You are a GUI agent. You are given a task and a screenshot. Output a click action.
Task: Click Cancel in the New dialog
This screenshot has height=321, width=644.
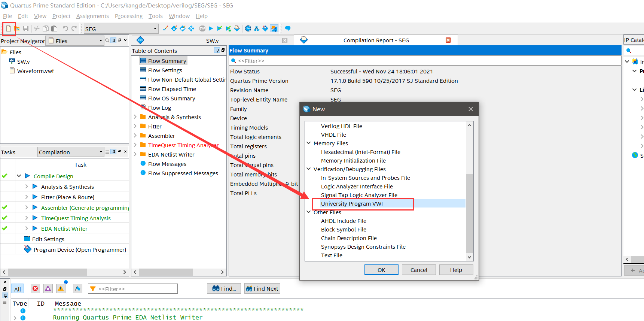pyautogui.click(x=419, y=270)
